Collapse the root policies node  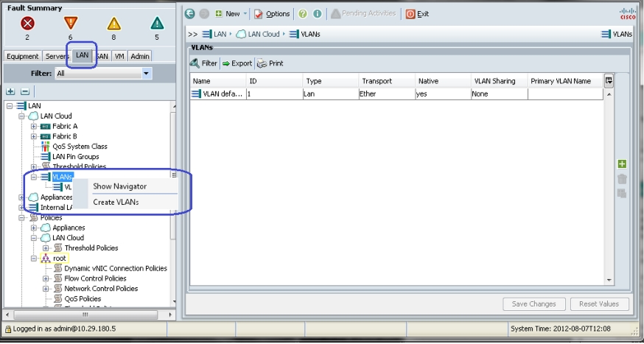(x=34, y=259)
